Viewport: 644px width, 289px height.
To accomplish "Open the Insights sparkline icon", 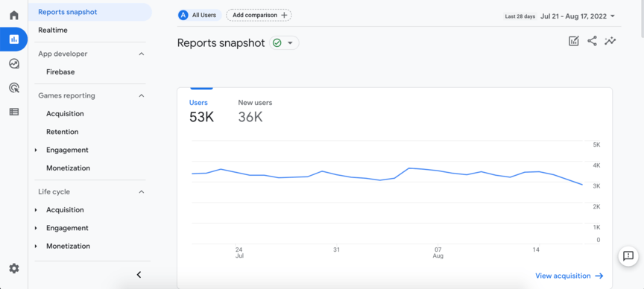I will [x=610, y=41].
